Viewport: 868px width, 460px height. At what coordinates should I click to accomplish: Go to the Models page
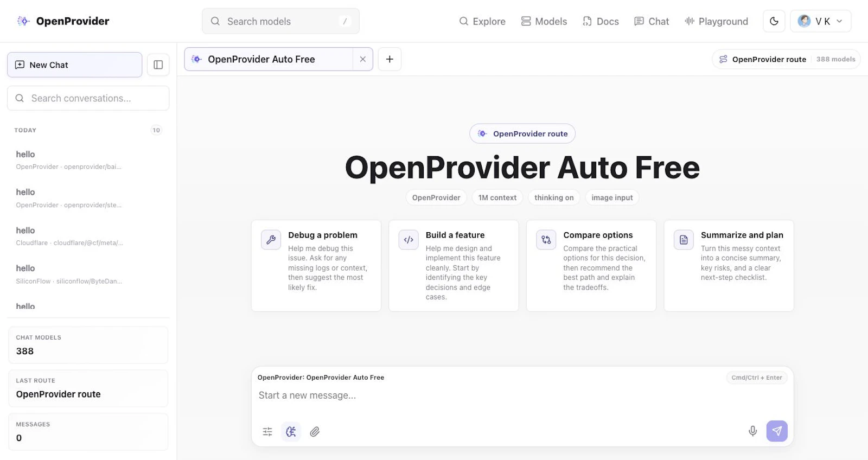click(544, 21)
